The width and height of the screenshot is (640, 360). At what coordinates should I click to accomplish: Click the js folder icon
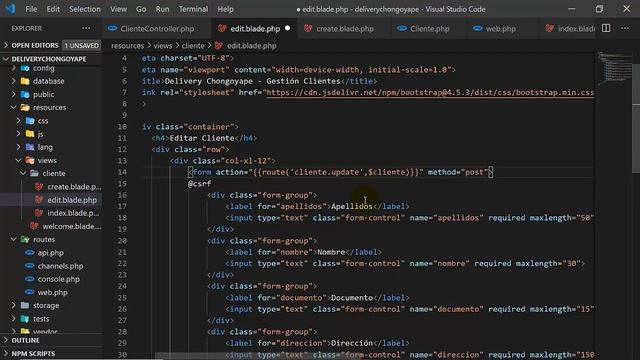(x=30, y=134)
